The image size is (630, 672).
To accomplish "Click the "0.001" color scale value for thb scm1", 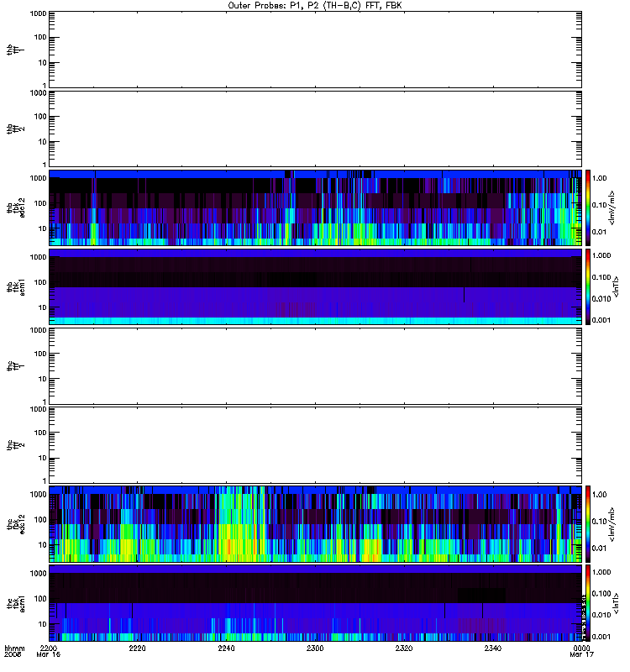I will (601, 320).
